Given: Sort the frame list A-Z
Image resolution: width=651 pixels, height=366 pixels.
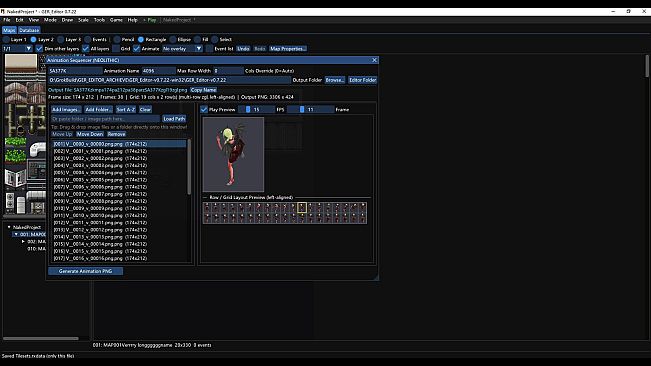Looking at the screenshot, I should click(x=126, y=110).
